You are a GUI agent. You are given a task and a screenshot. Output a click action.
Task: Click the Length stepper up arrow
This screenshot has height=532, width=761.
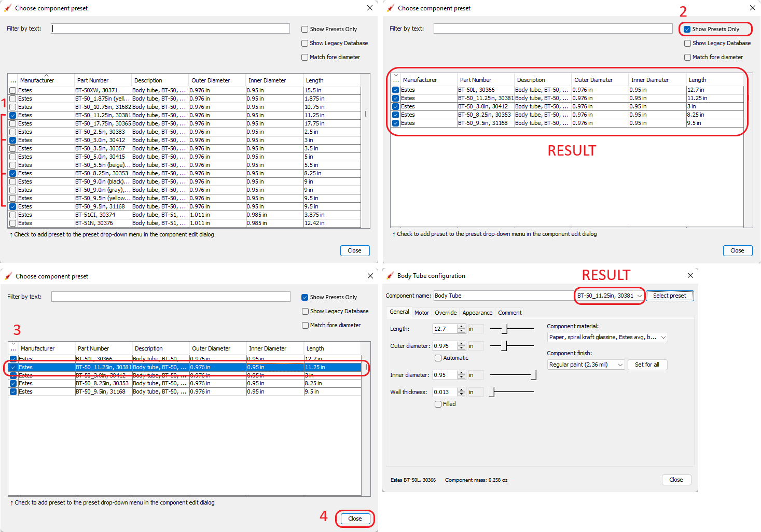[x=462, y=326]
